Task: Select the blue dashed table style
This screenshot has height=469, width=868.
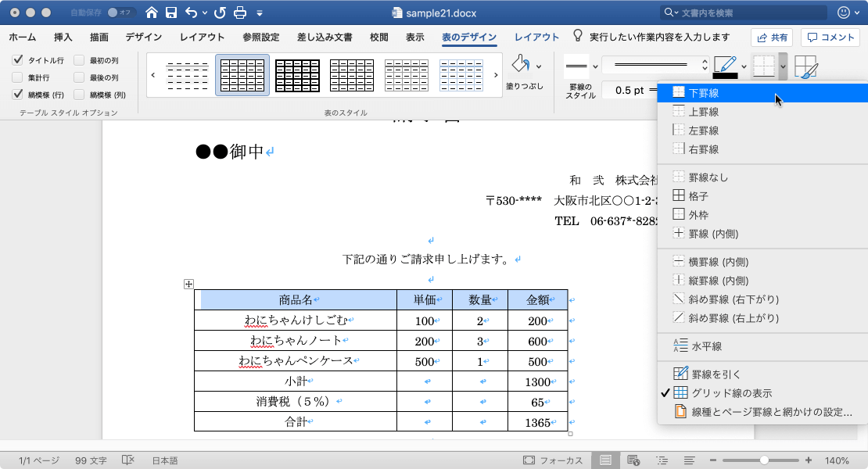Action: coord(461,75)
